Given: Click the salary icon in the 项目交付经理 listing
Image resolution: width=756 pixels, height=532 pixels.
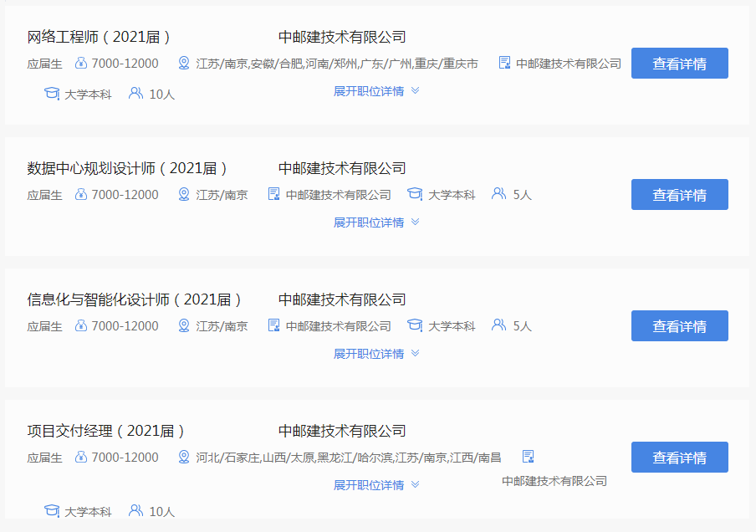Looking at the screenshot, I should click(81, 458).
